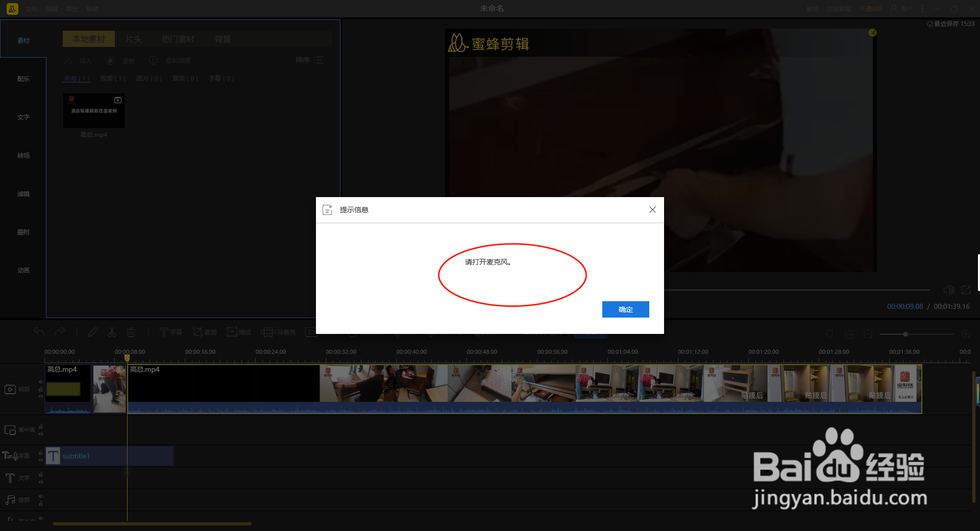Image resolution: width=980 pixels, height=531 pixels.
Task: Open 文件 menu
Action: [31, 9]
